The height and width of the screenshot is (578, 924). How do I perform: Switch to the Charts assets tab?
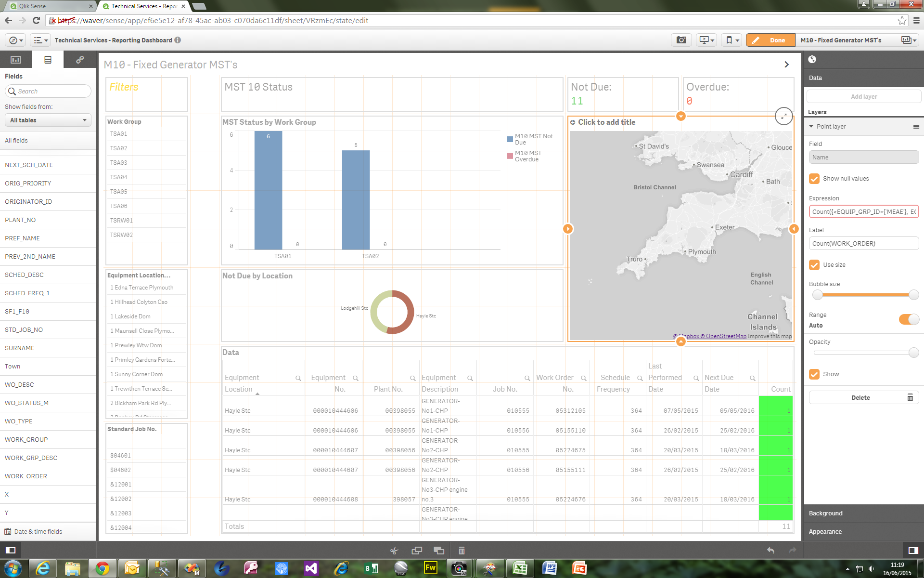click(x=16, y=60)
